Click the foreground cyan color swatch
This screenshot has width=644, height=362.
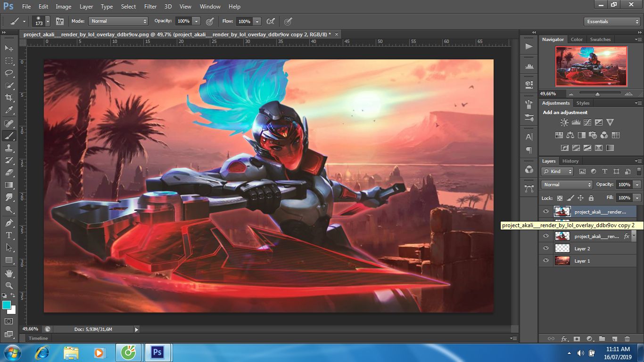point(7,305)
